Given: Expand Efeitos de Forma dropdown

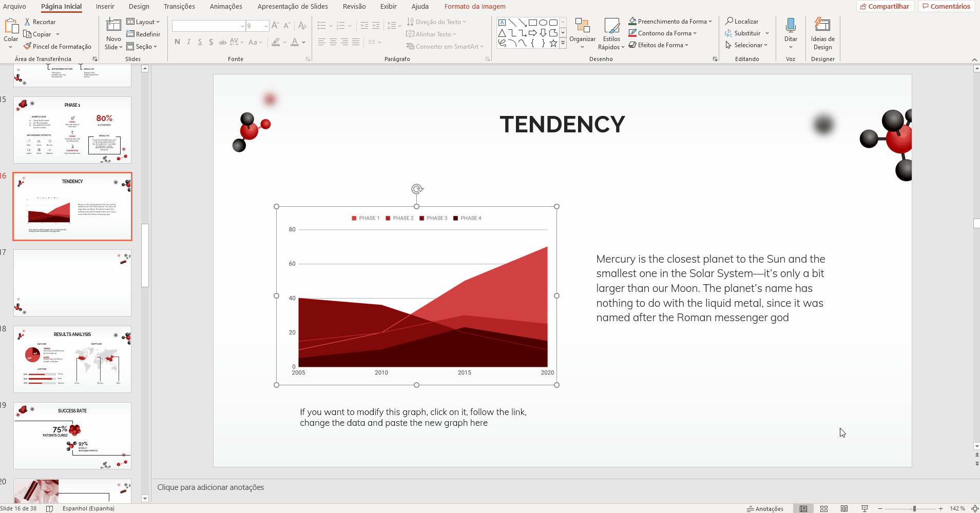Looking at the screenshot, I should pyautogui.click(x=686, y=45).
